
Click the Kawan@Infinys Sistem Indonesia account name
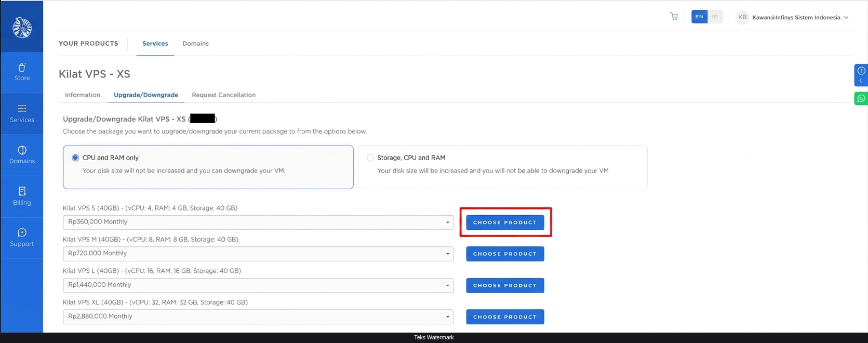[796, 18]
